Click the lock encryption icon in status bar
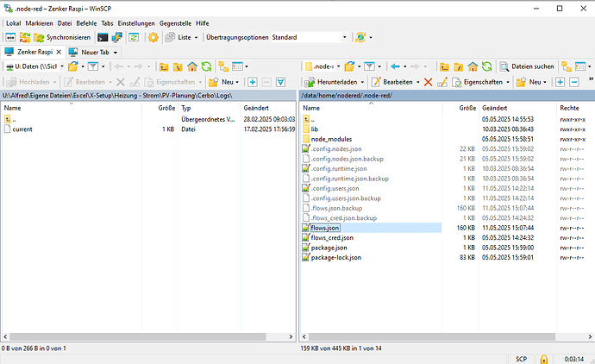Viewport: 595px width, 364px height. [x=544, y=359]
